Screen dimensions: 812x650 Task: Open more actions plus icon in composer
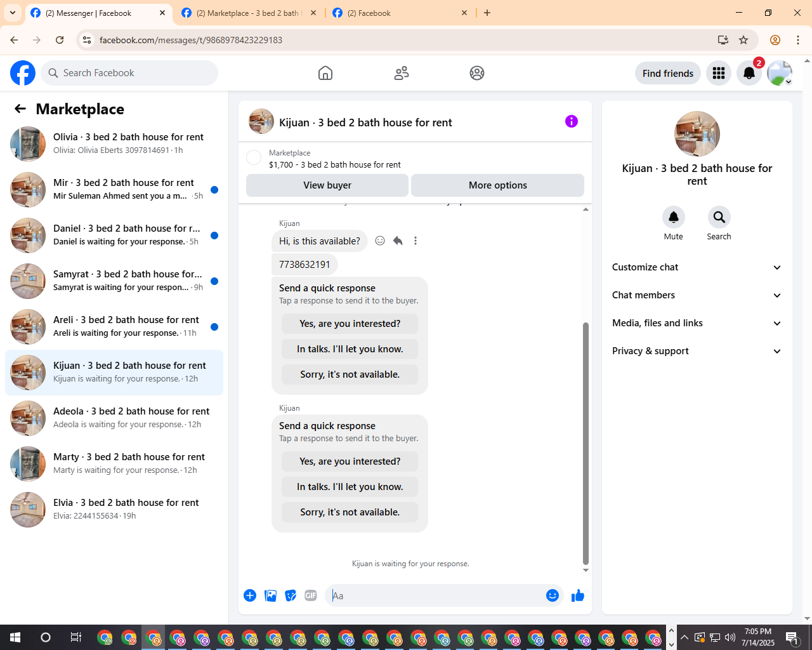[x=250, y=595]
